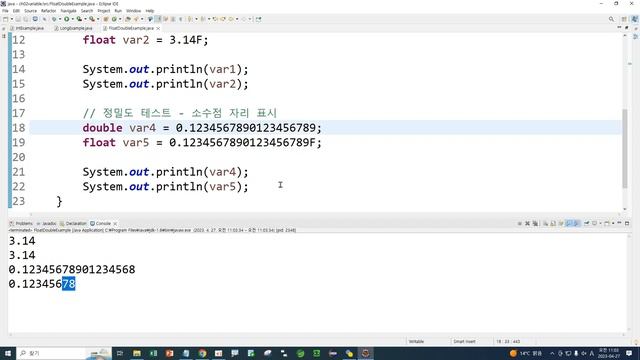Open File Explorer from the taskbar

pyautogui.click(x=137, y=353)
